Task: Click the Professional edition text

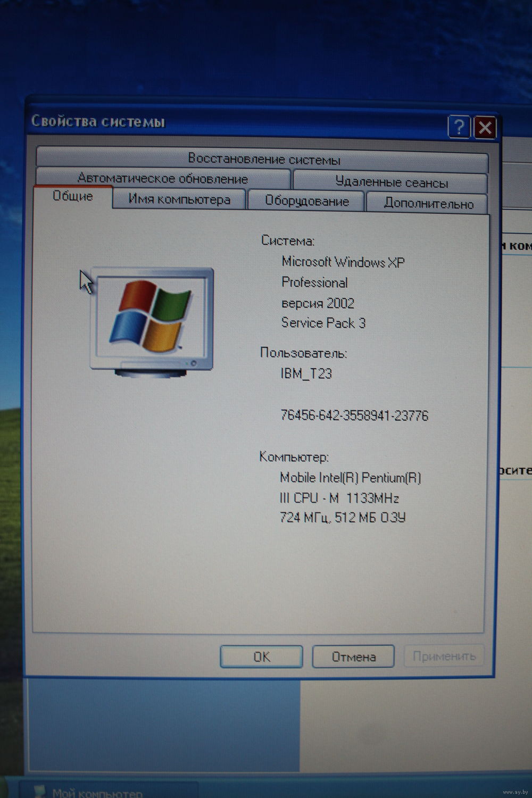Action: pos(314,282)
